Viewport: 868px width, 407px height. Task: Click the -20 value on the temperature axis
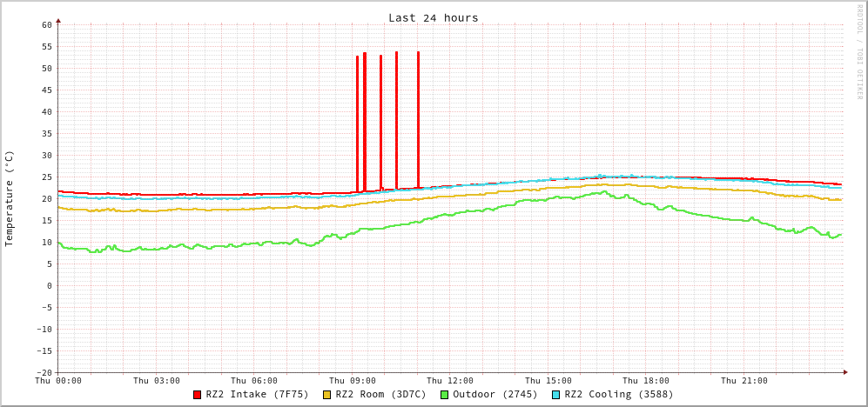44,372
